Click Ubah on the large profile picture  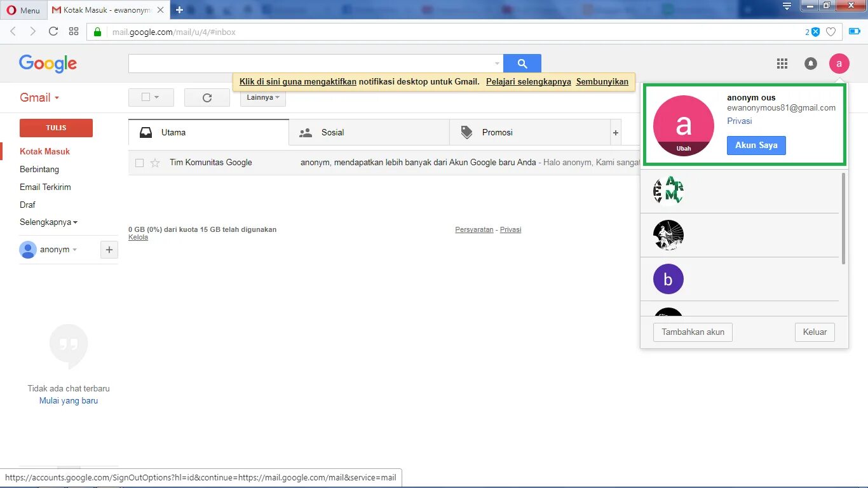[684, 149]
